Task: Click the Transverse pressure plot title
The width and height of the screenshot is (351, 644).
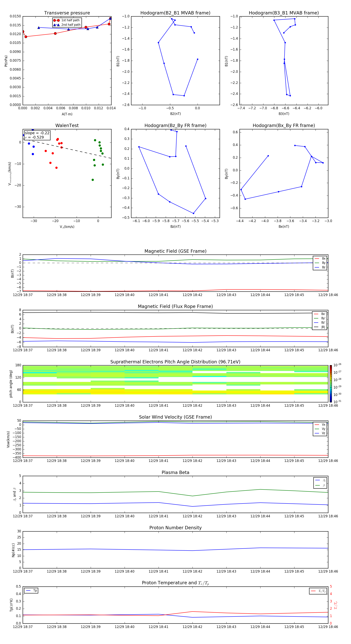Action: (67, 13)
